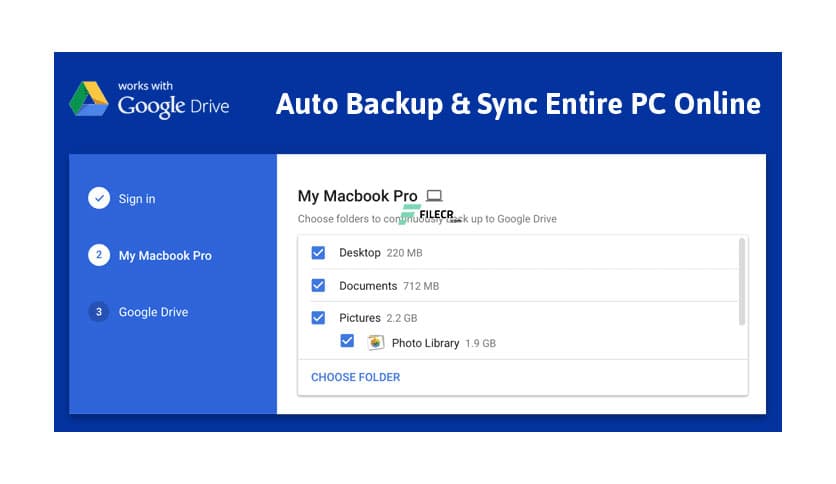Click the My Macbook Pro heading
The height and width of the screenshot is (484, 836).
pos(358,196)
